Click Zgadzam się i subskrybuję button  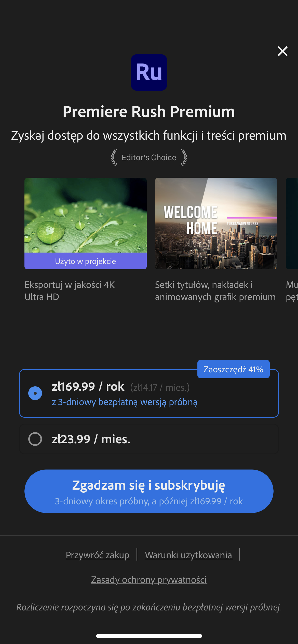149,491
